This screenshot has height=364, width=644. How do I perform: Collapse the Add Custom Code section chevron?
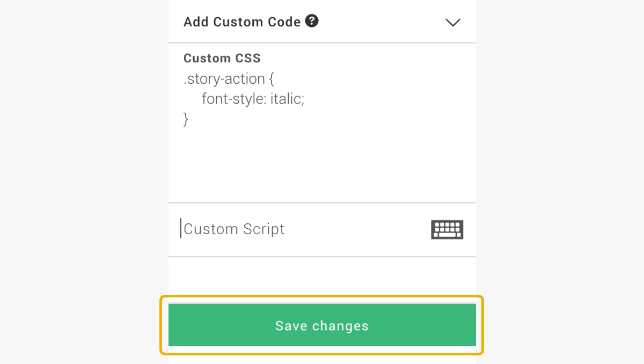[453, 23]
